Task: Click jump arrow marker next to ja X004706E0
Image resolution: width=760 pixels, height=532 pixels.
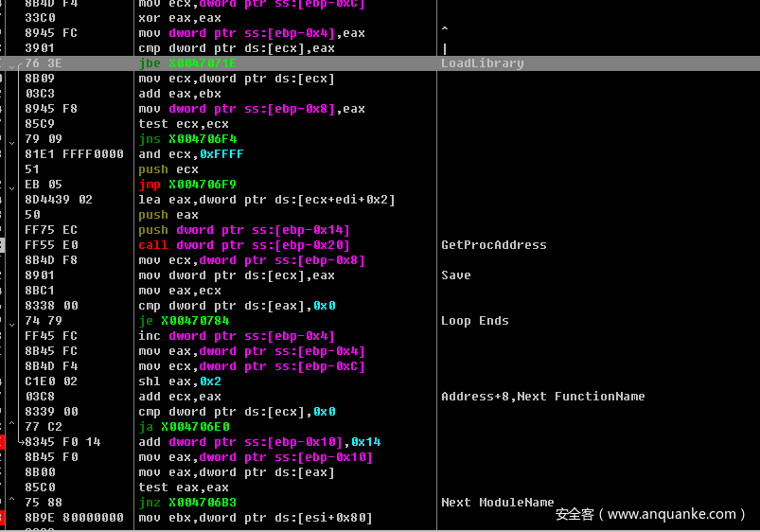Action: point(11,426)
